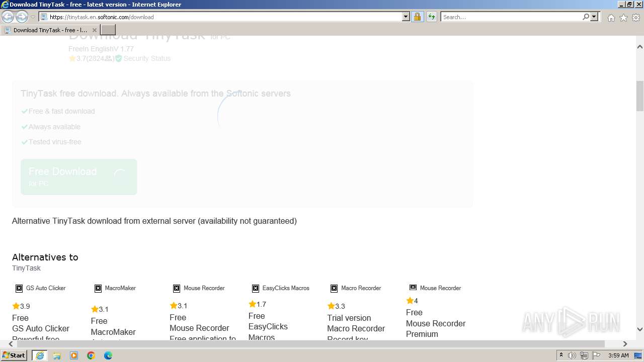The height and width of the screenshot is (362, 644).
Task: Click the Macro Recorder broken image icon
Action: coord(334,288)
